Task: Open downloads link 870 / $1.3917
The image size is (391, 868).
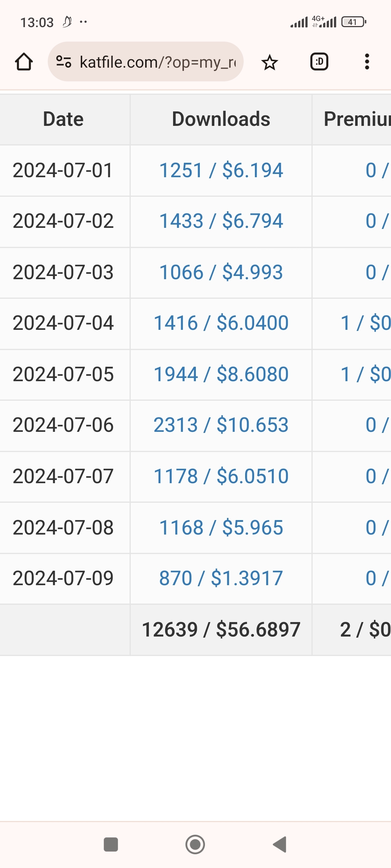Action: pyautogui.click(x=221, y=578)
